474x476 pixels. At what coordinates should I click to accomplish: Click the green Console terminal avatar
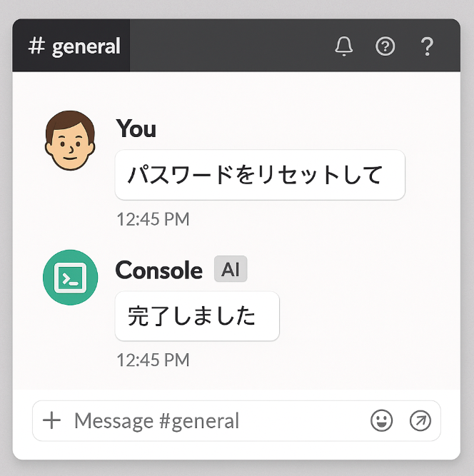coord(70,277)
